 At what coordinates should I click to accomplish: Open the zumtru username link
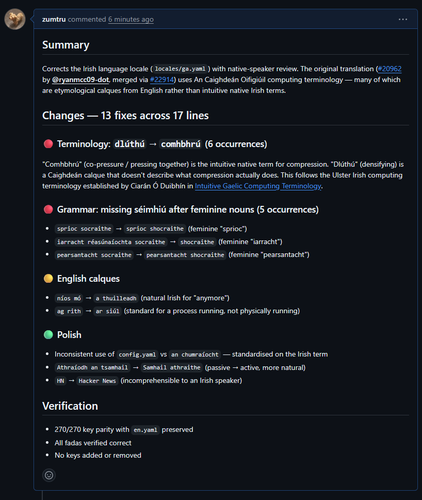[54, 19]
